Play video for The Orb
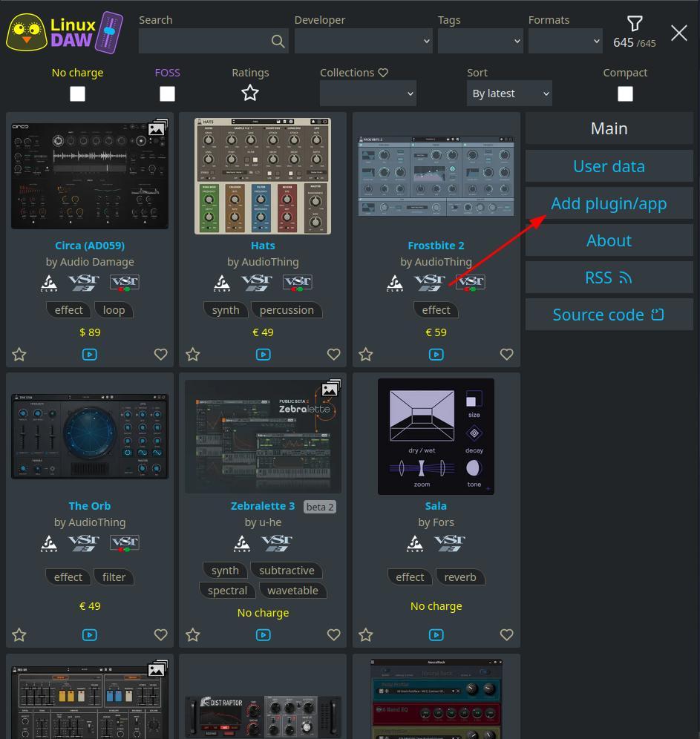Screen dimensions: 700x739 pos(90,635)
